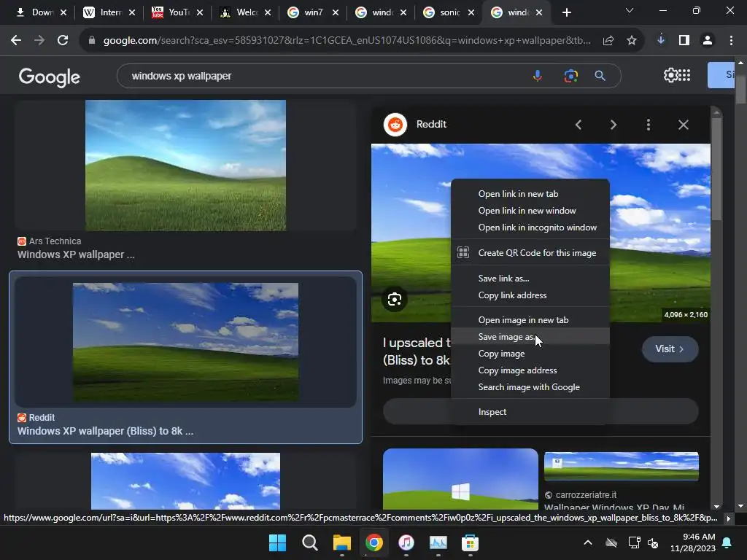Screen dimensions: 747x560
Task: Show previous image in preview panel
Action: (578, 125)
